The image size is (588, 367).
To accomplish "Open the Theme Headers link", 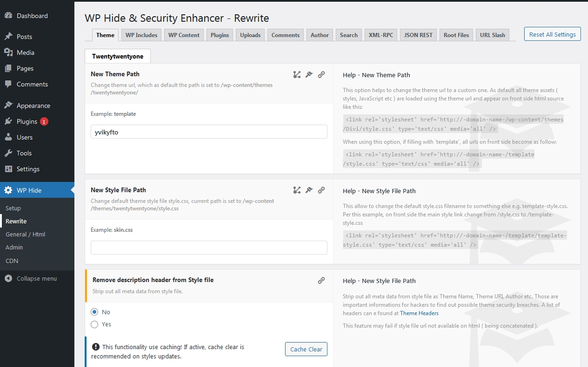I will tap(419, 313).
